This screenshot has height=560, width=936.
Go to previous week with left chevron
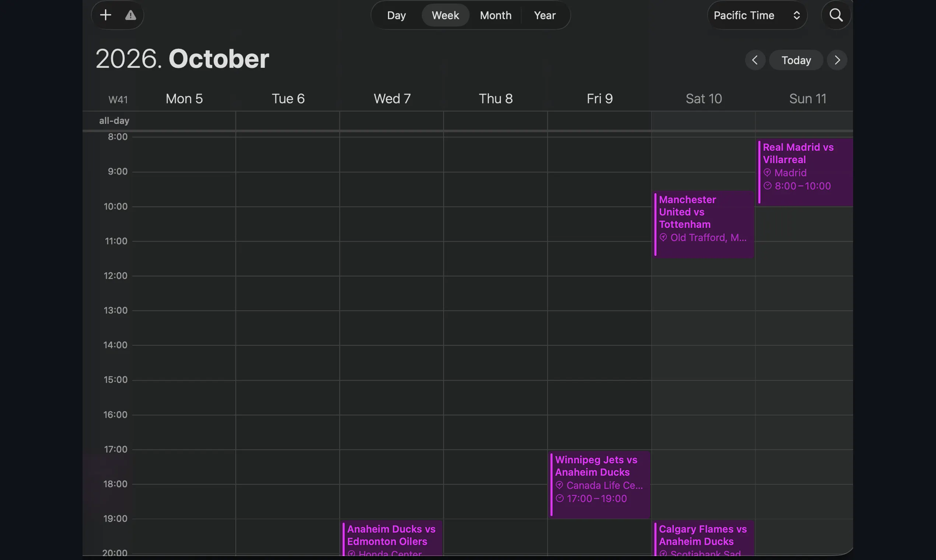click(755, 60)
